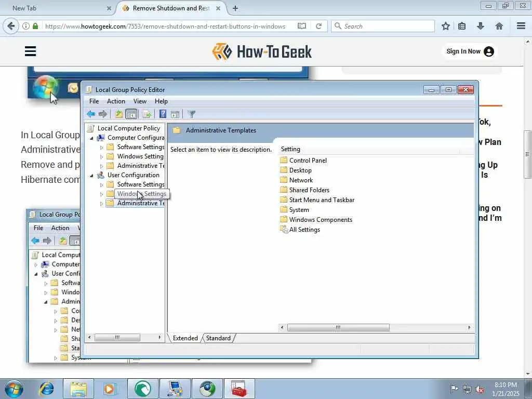Click the green padlock icon in address bar
Screen dimensions: 532x399
click(35, 26)
